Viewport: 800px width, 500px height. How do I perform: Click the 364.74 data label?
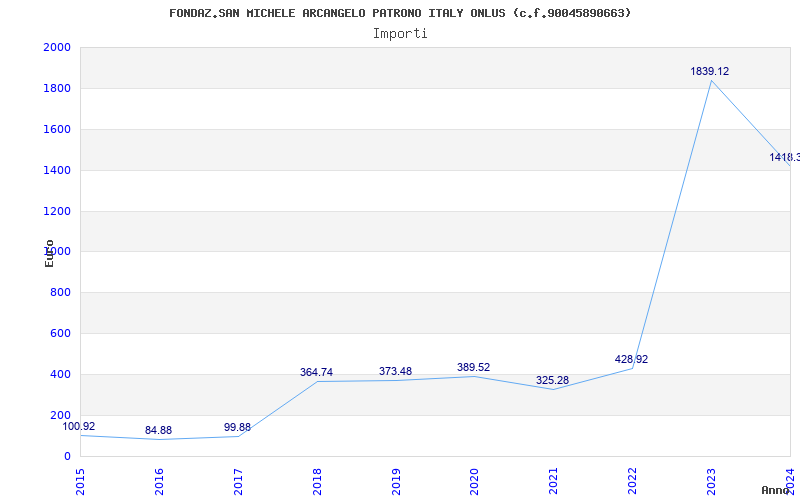[316, 372]
